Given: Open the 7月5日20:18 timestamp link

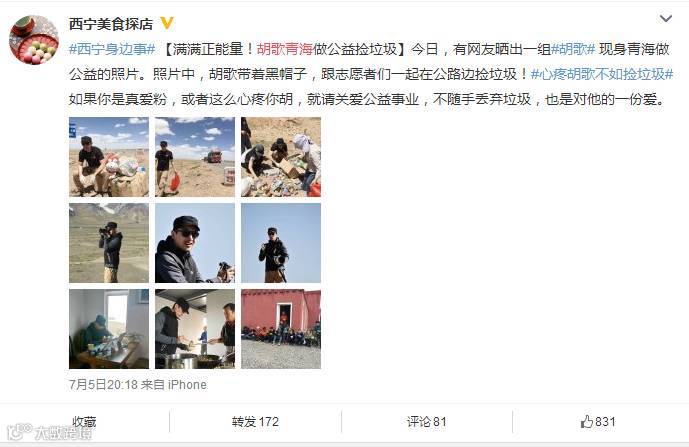Looking at the screenshot, I should click(103, 385).
